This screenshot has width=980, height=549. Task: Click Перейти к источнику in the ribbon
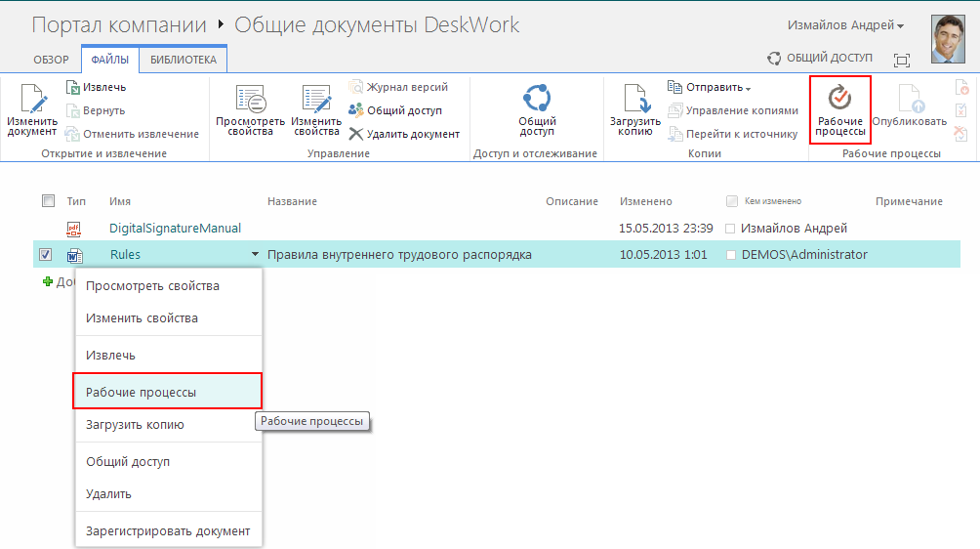(x=733, y=134)
